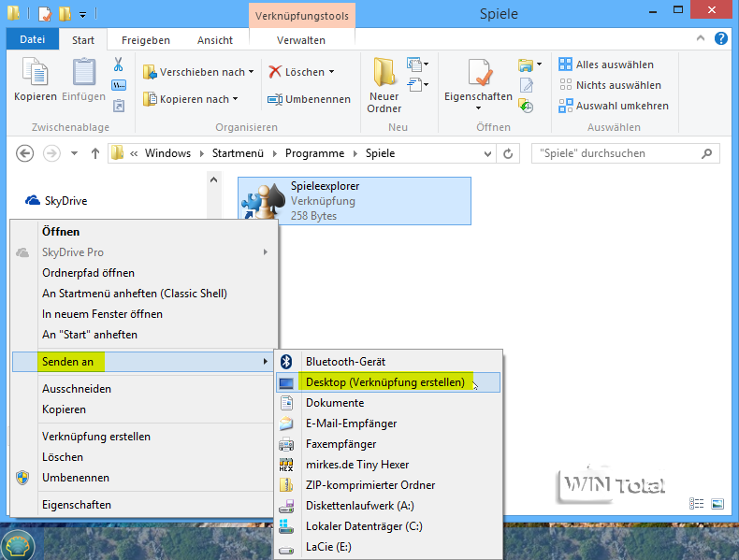Select Senden an menu entry

pyautogui.click(x=143, y=362)
